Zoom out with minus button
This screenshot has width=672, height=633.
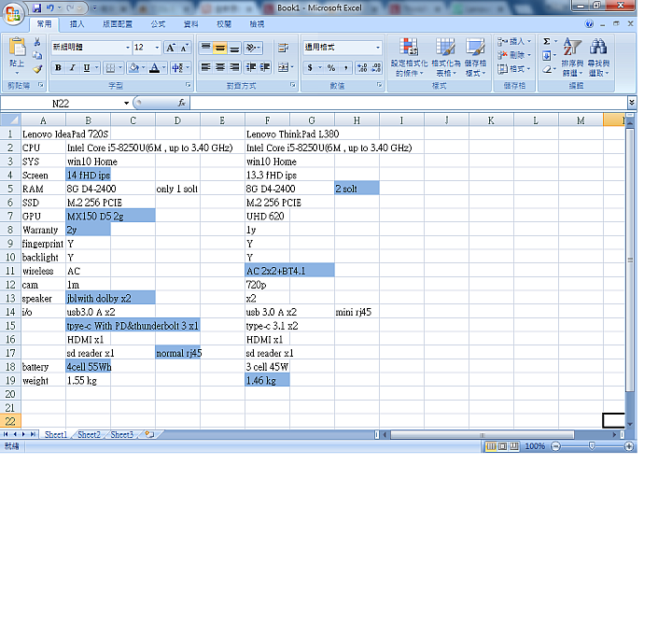(x=555, y=446)
